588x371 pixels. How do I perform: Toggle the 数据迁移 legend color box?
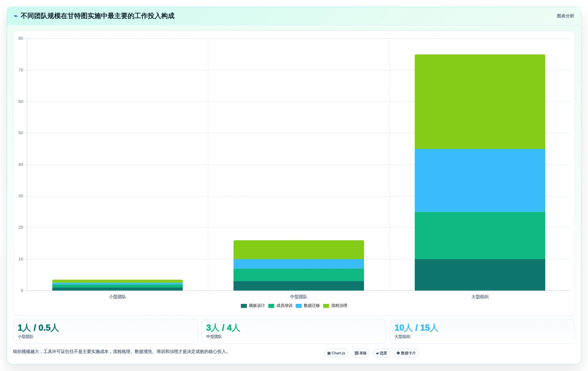[299, 306]
